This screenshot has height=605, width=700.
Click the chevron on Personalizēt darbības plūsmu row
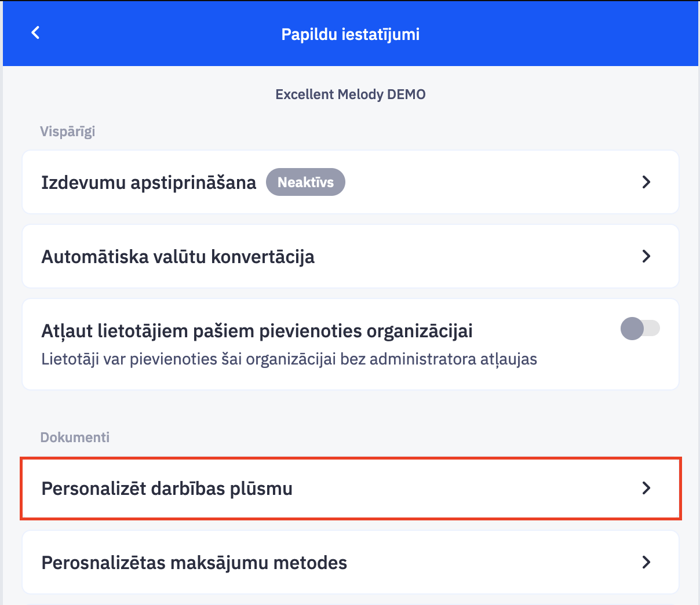point(647,488)
